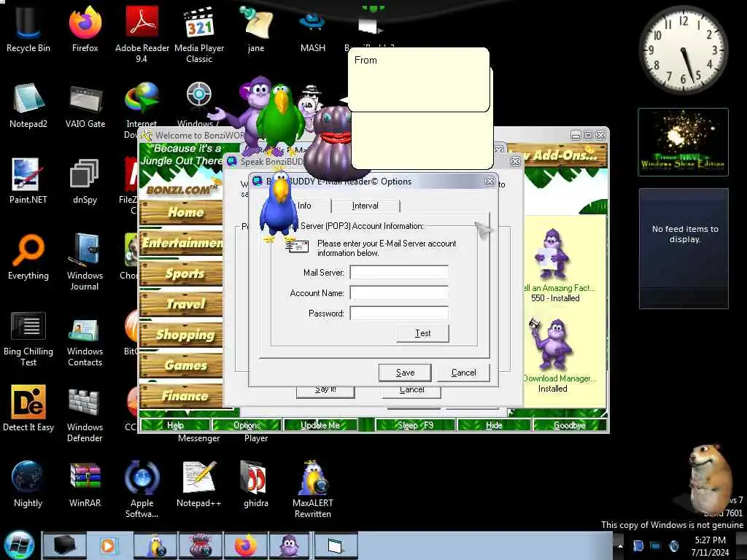This screenshot has height=560, width=747.
Task: Open Adobe Reader 9.4 desktop icon
Action: [142, 34]
